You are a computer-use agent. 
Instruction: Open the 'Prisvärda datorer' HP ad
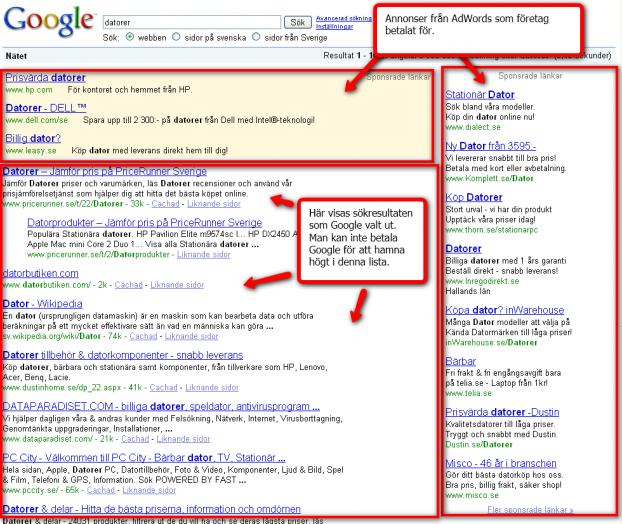(x=45, y=77)
